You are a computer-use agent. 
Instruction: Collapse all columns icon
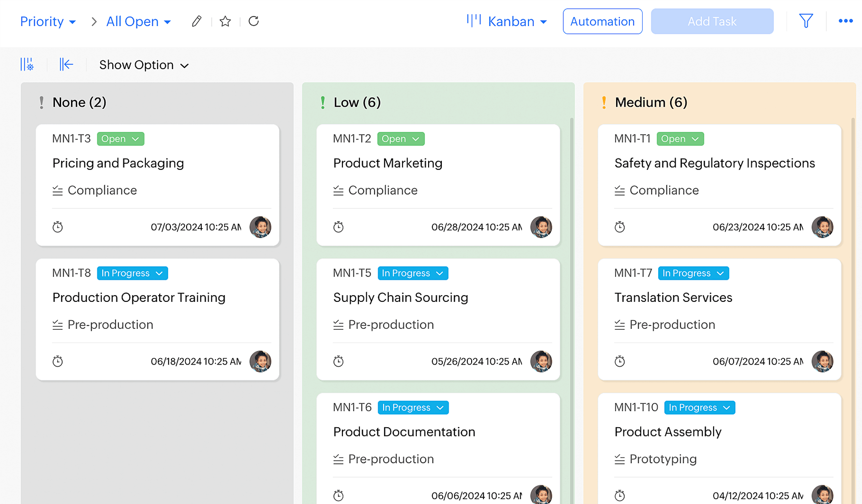click(x=66, y=65)
